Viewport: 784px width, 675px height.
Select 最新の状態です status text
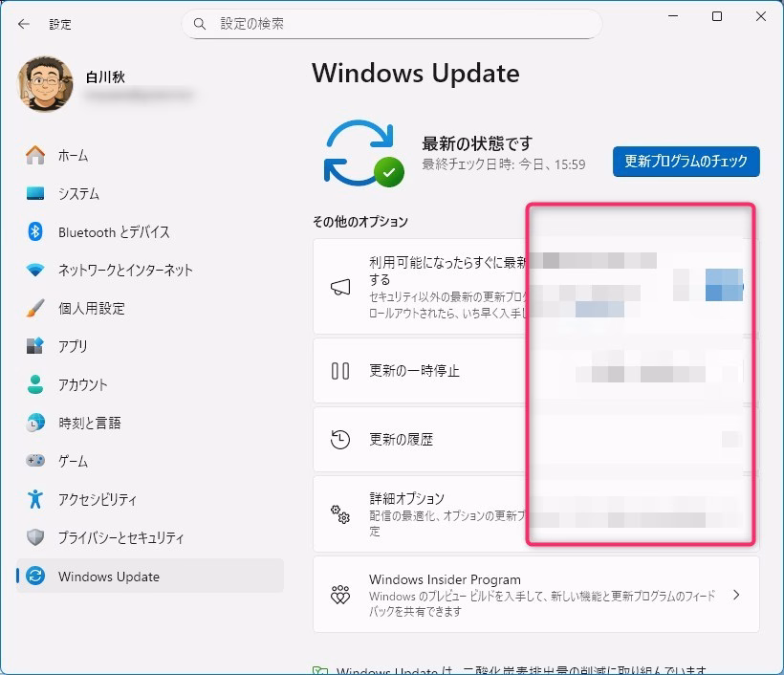tap(477, 143)
